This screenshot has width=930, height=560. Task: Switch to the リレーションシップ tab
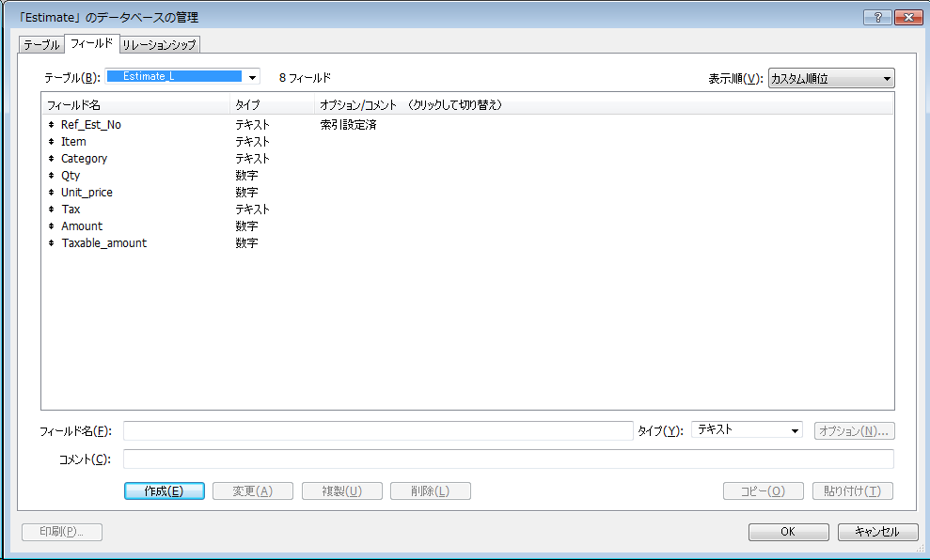(158, 43)
